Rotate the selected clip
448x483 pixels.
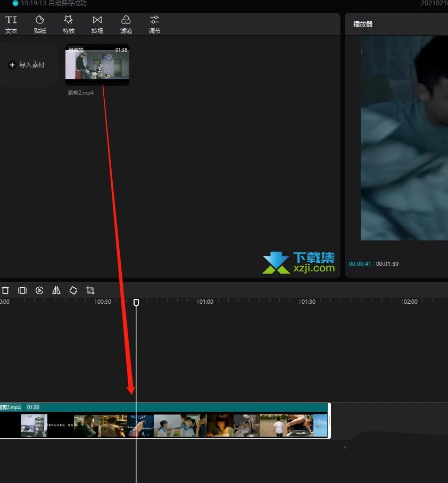pyautogui.click(x=73, y=290)
